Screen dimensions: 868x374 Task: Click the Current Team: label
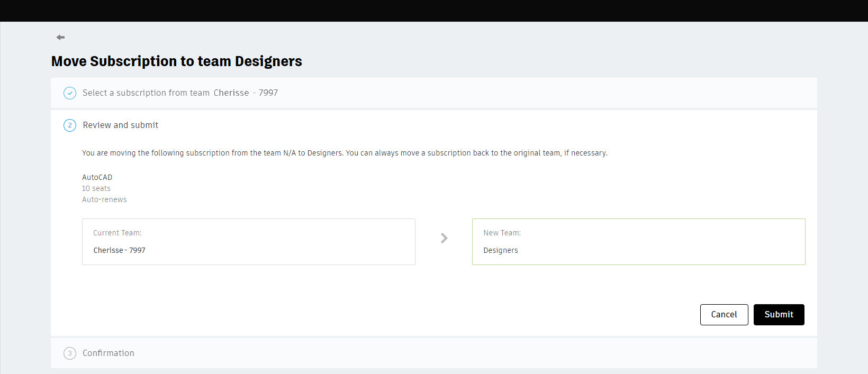click(x=117, y=233)
